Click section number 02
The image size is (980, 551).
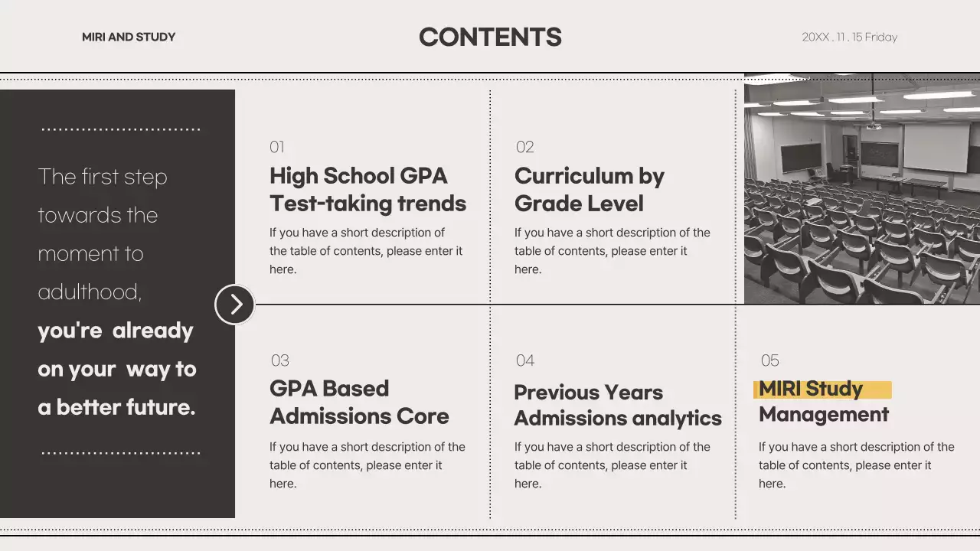click(524, 147)
